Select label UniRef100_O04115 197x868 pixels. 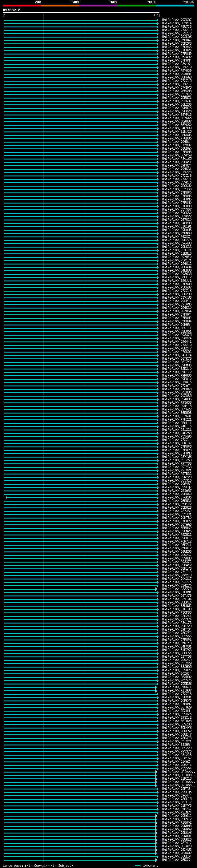[176, 406]
